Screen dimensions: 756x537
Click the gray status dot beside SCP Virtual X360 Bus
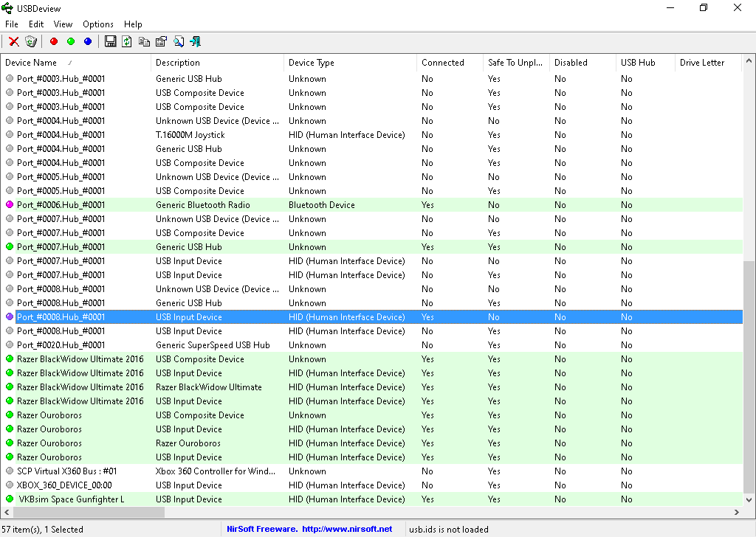(x=10, y=471)
